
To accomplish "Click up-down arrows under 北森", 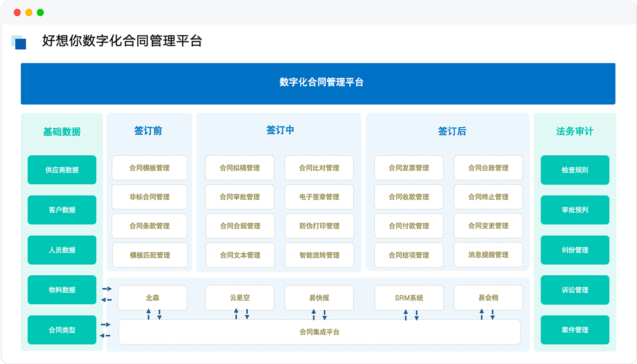I will tap(154, 314).
